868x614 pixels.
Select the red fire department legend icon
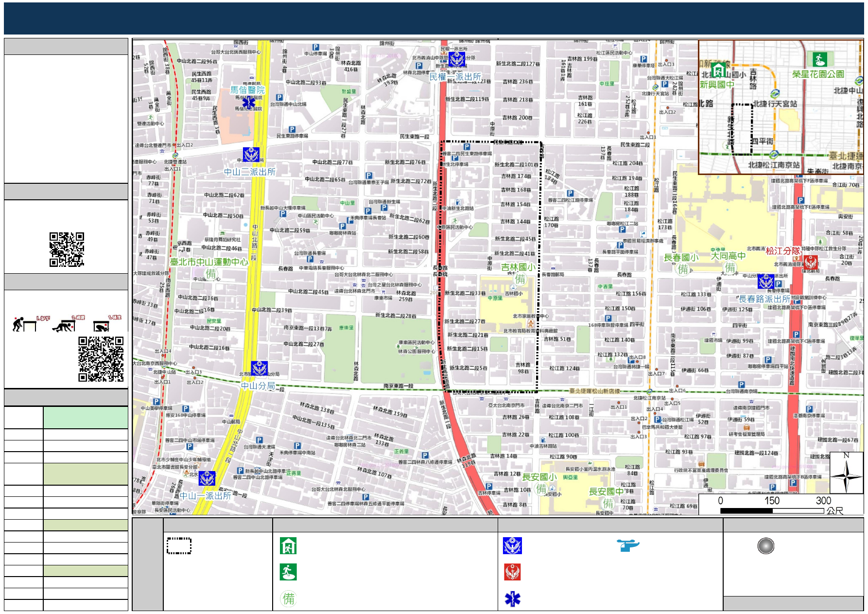512,572
